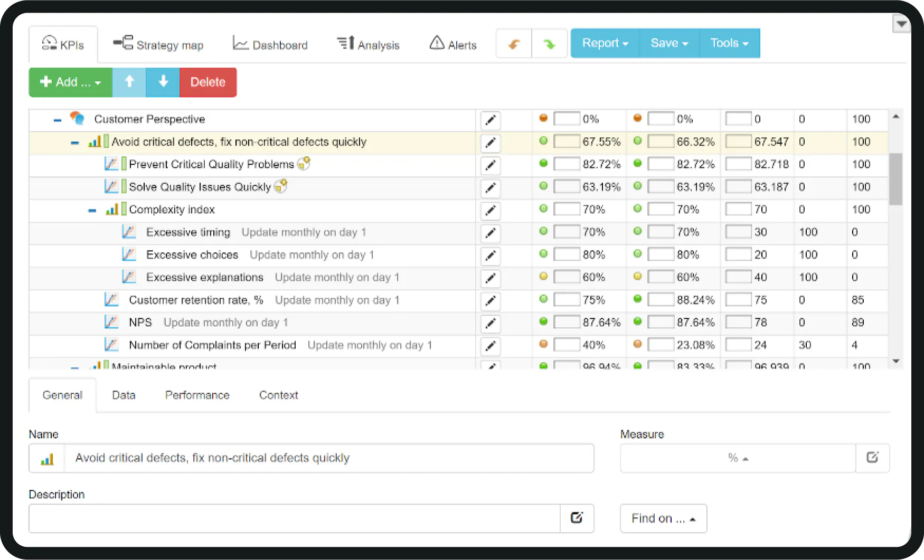Open the Add dropdown button
Viewport: 924px width, 560px height.
[71, 82]
